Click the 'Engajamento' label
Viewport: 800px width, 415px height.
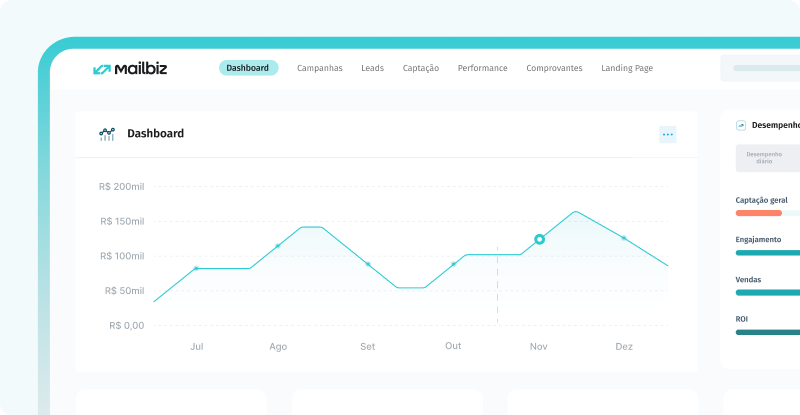click(758, 239)
